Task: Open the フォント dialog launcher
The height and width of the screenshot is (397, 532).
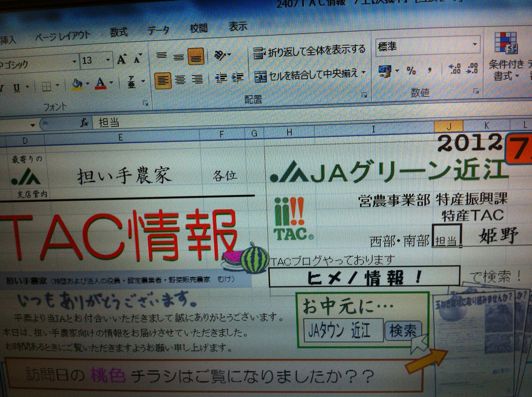Action: [145, 103]
